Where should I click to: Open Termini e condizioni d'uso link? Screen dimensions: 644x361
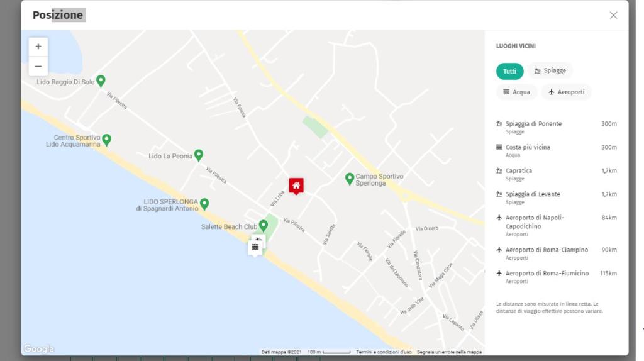click(384, 352)
